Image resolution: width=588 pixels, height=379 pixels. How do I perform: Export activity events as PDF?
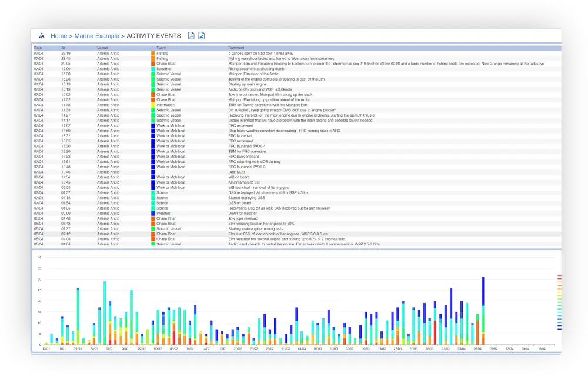tap(191, 36)
